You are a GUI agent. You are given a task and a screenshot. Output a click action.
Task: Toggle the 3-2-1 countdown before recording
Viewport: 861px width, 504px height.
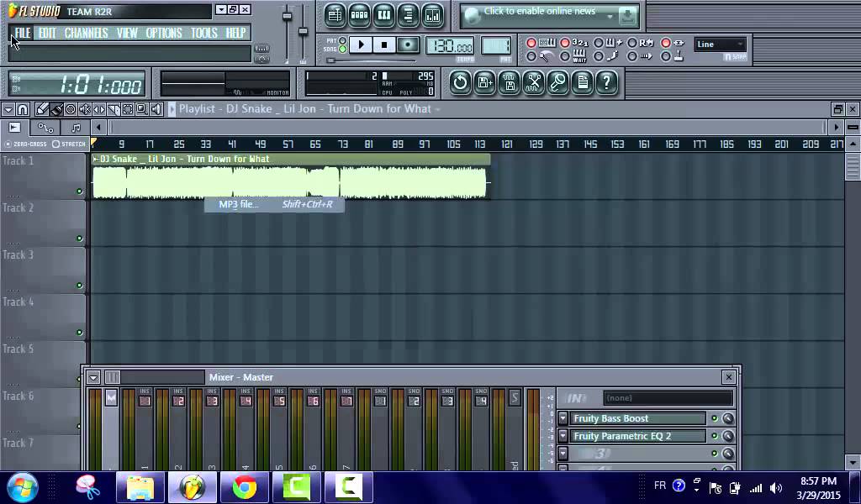tap(564, 43)
